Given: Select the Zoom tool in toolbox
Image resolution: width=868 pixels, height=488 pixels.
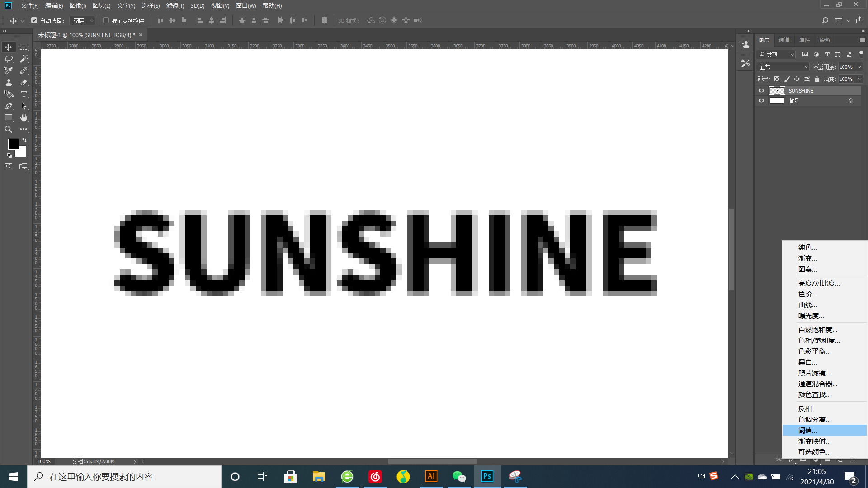Looking at the screenshot, I should (9, 129).
